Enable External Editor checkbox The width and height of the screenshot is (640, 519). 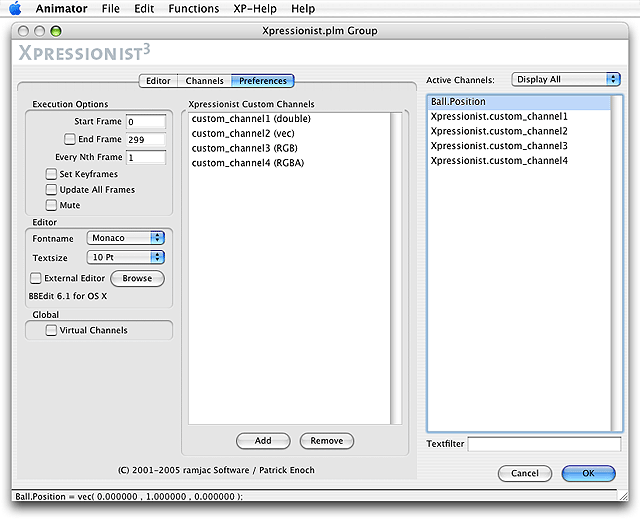pos(36,278)
